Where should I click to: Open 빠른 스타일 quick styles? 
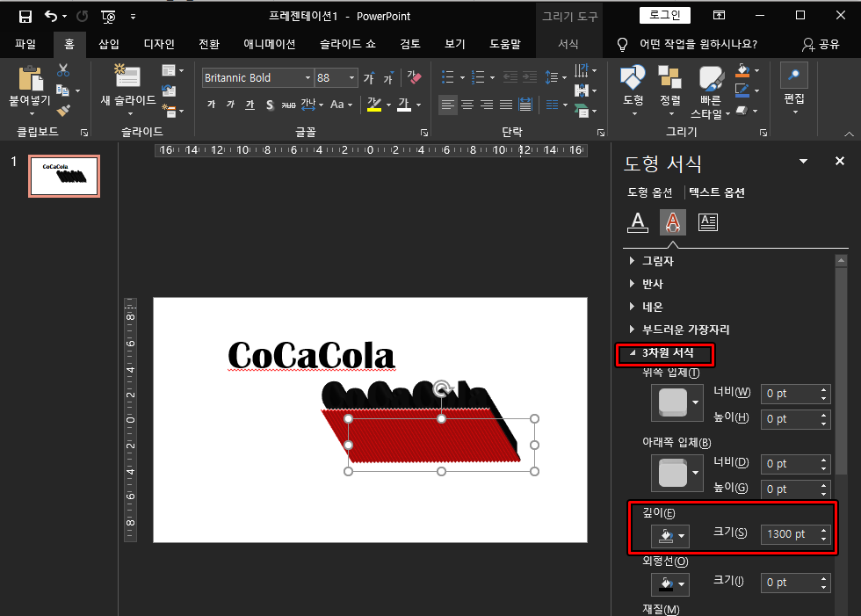(x=711, y=92)
